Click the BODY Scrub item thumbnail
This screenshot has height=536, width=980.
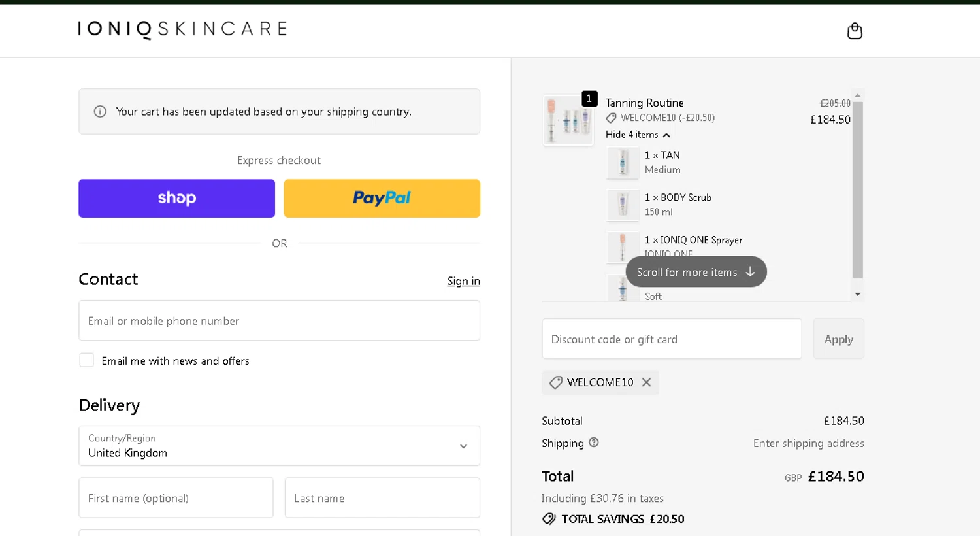tap(622, 205)
